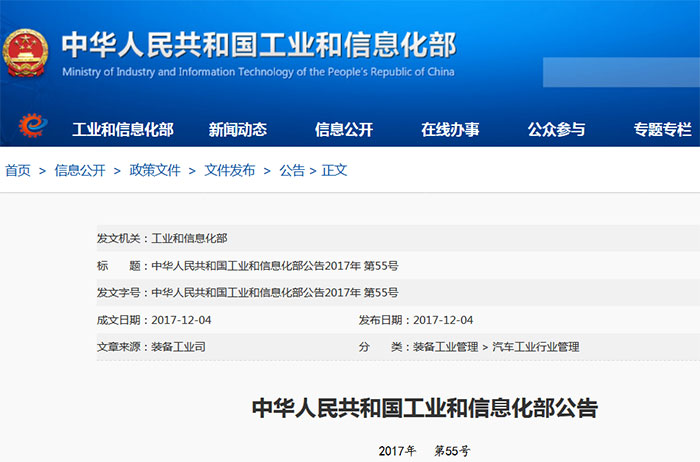700x462 pixels.
Task: Click the article heading 中华人民共和国工业和信息化部公告
Action: point(425,408)
